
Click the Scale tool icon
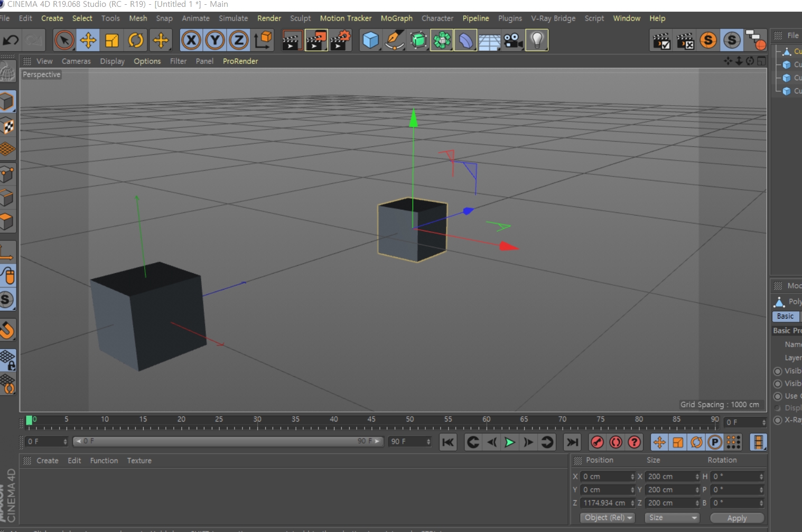coord(112,40)
